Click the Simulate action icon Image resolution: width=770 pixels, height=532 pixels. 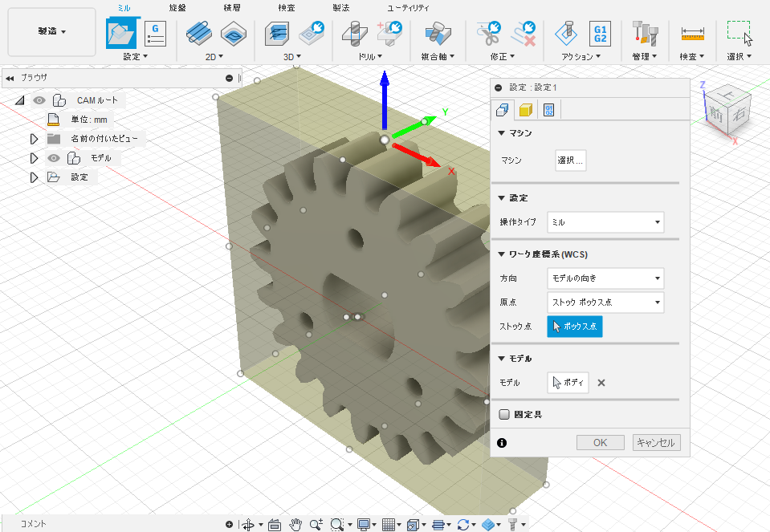point(566,34)
